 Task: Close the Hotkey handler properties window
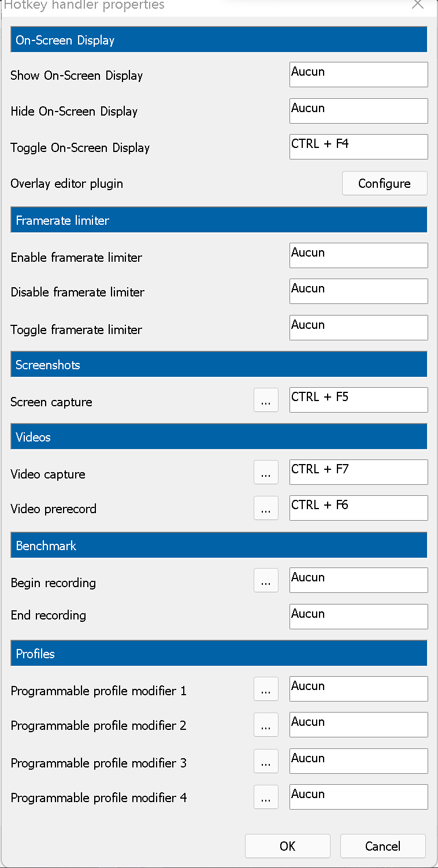(x=418, y=5)
